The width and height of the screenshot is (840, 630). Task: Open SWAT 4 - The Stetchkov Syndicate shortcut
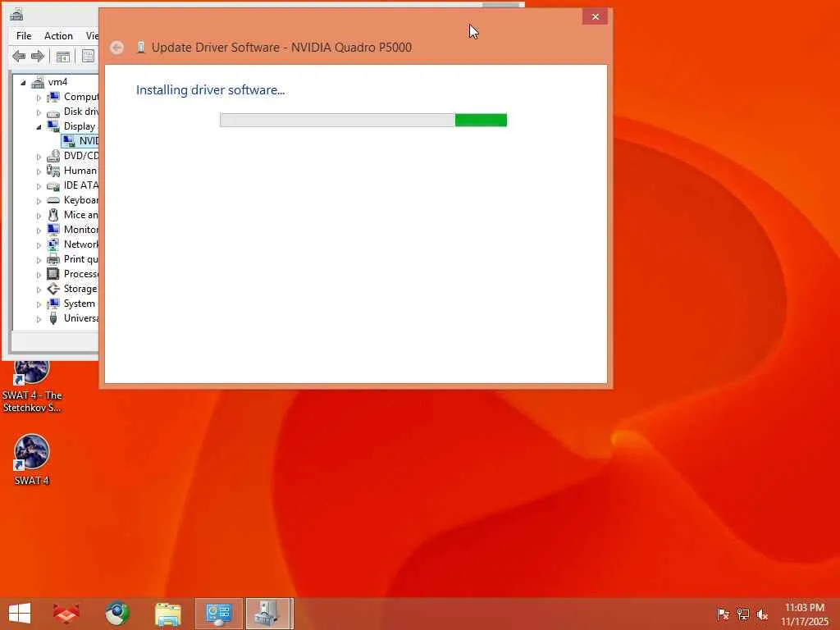(x=32, y=387)
